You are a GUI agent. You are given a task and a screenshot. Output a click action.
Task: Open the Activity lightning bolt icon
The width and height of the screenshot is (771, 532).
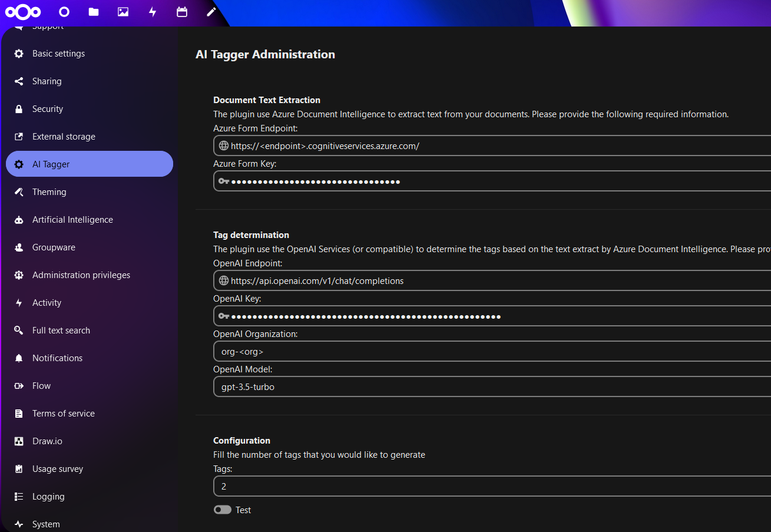[x=153, y=12]
